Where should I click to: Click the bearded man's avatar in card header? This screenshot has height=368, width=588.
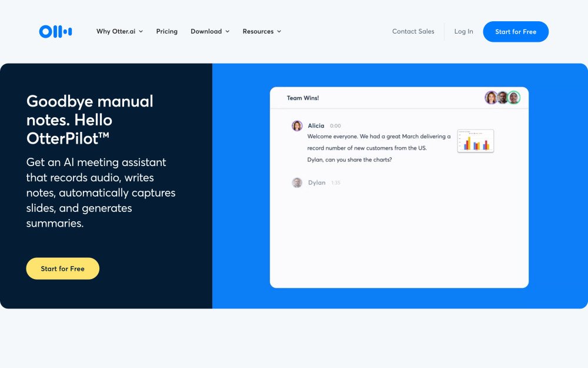click(503, 98)
